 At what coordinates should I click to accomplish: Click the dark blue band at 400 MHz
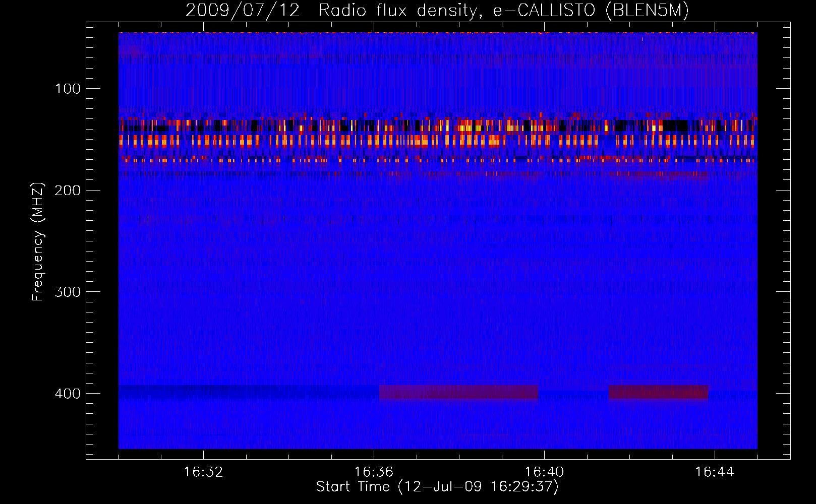[x=249, y=392]
